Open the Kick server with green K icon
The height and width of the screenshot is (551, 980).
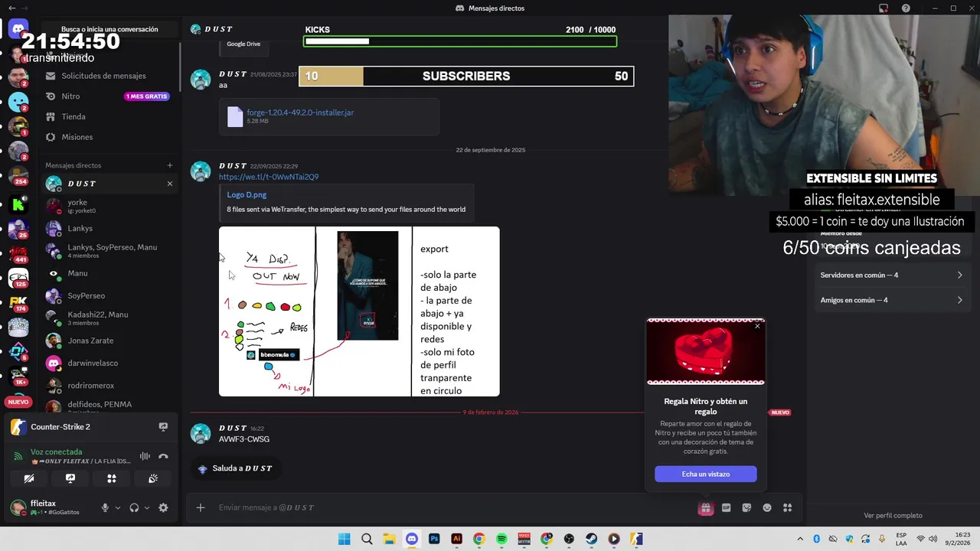[x=18, y=204]
